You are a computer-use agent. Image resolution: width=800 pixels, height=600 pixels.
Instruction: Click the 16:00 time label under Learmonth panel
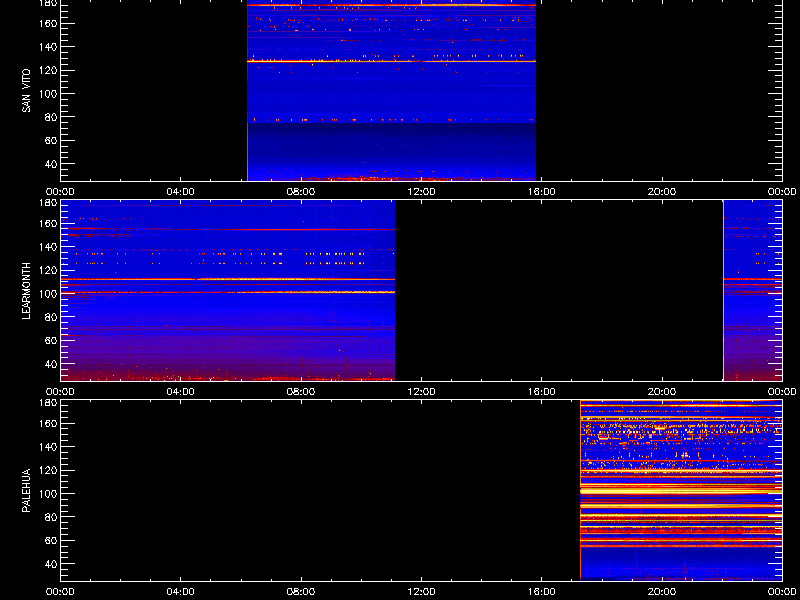click(542, 392)
